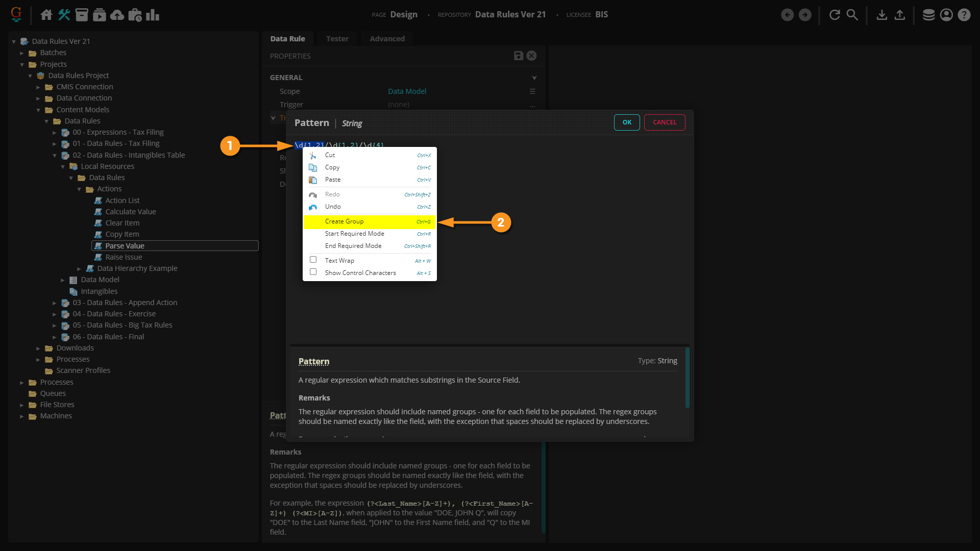Screen dimensions: 980x551
Task: Collapse the GENERAL section chevron
Action: point(534,78)
